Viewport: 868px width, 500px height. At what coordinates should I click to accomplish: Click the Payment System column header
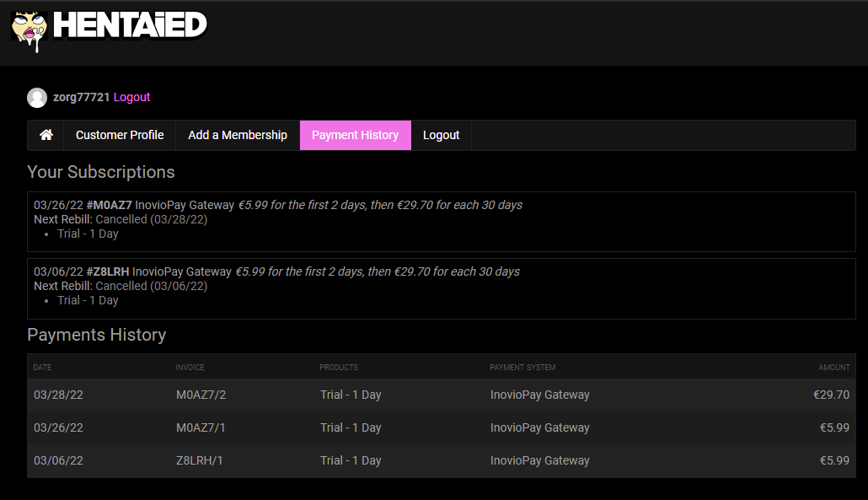click(x=522, y=368)
